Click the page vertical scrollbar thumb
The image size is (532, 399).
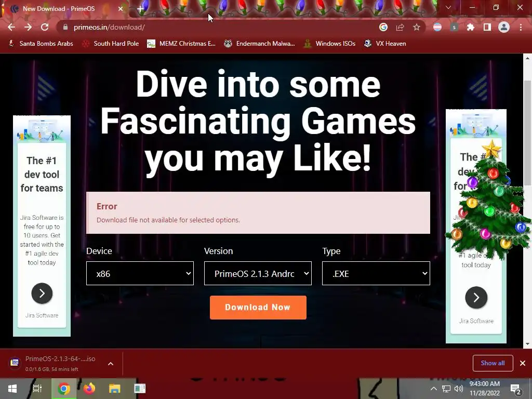[527, 133]
